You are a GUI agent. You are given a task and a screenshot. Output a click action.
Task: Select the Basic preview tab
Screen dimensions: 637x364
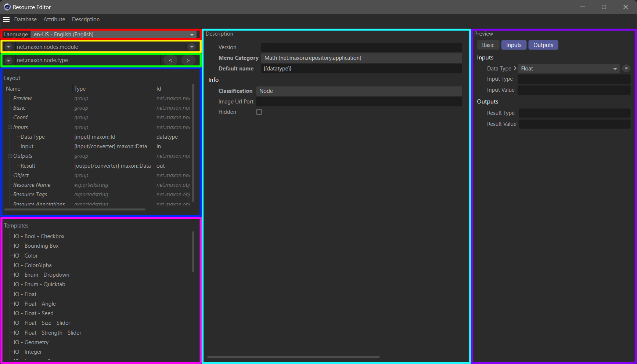pos(488,45)
